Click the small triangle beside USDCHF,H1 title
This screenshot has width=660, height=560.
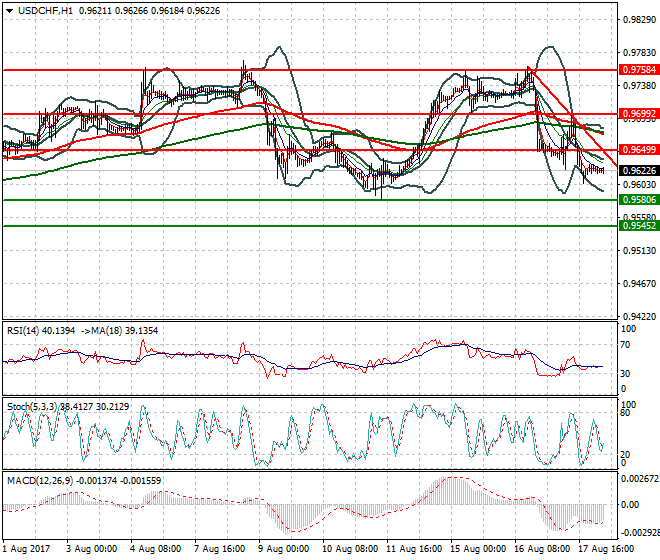coord(9,11)
